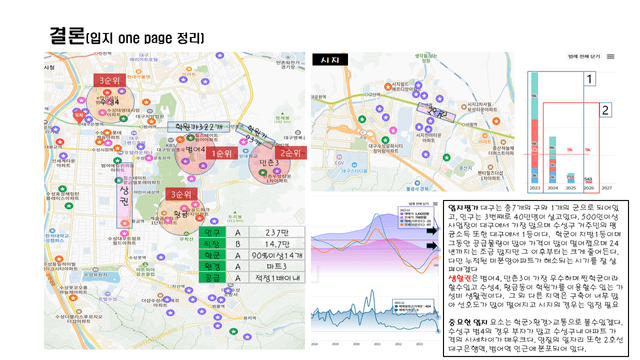Click the title 결론 heading text
This screenshot has width=640, height=360.
click(67, 36)
